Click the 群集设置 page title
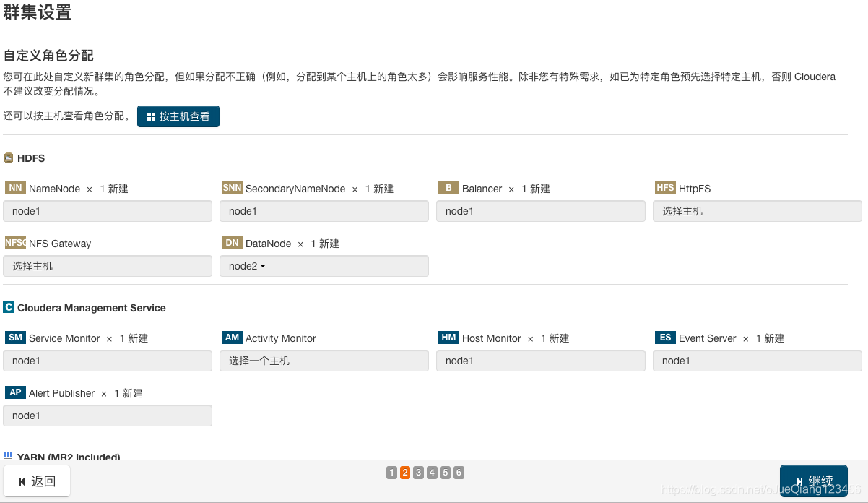Screen dimensions: 868x503 [38, 12]
